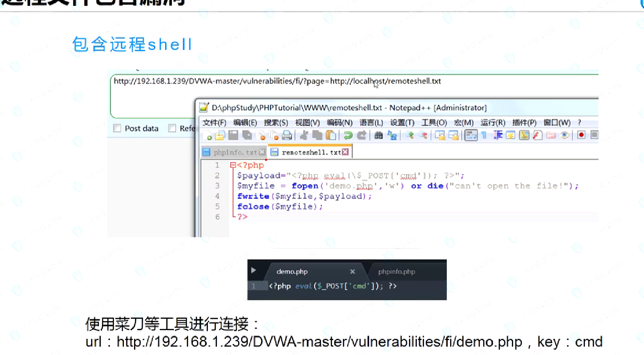Click the Replace icon in toolbar
Screen dimensions: 644x355
pyautogui.click(x=392, y=136)
